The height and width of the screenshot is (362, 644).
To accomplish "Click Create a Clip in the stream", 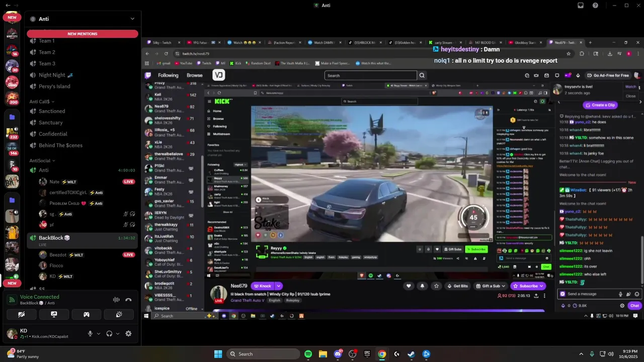I will (x=600, y=105).
